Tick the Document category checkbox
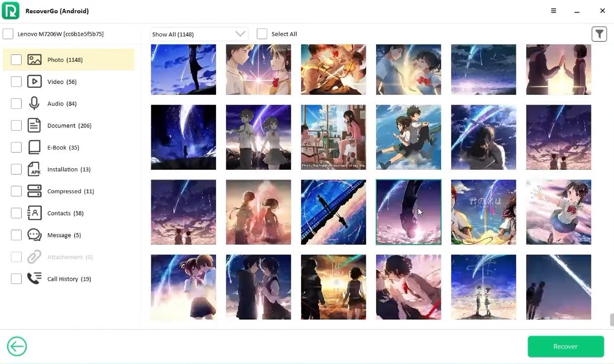 pos(16,126)
